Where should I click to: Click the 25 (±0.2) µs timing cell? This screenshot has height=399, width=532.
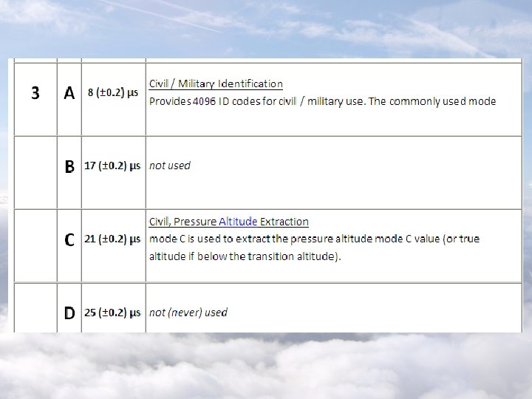(x=112, y=313)
